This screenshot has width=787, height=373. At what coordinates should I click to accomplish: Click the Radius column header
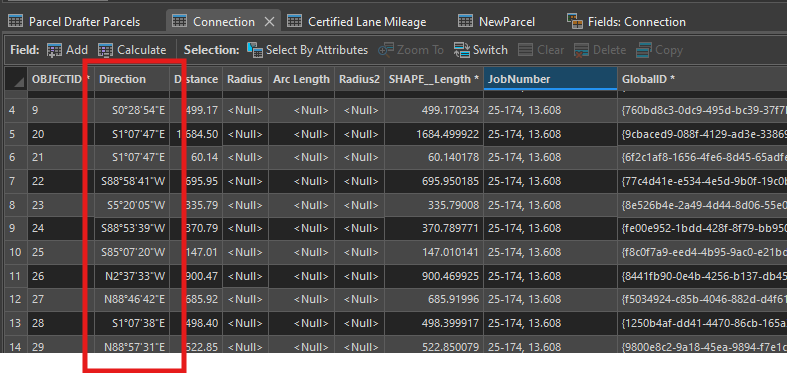coord(245,79)
